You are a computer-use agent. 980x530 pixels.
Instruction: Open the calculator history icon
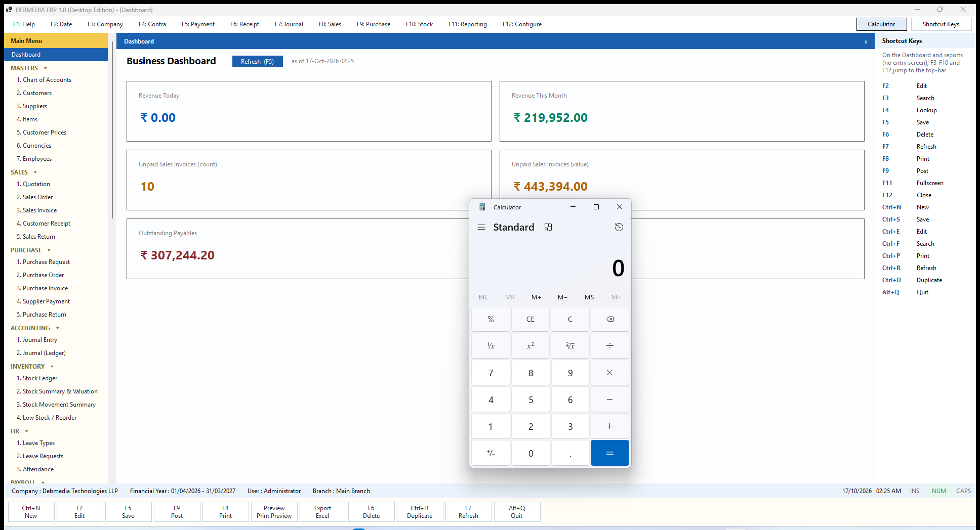[619, 227]
